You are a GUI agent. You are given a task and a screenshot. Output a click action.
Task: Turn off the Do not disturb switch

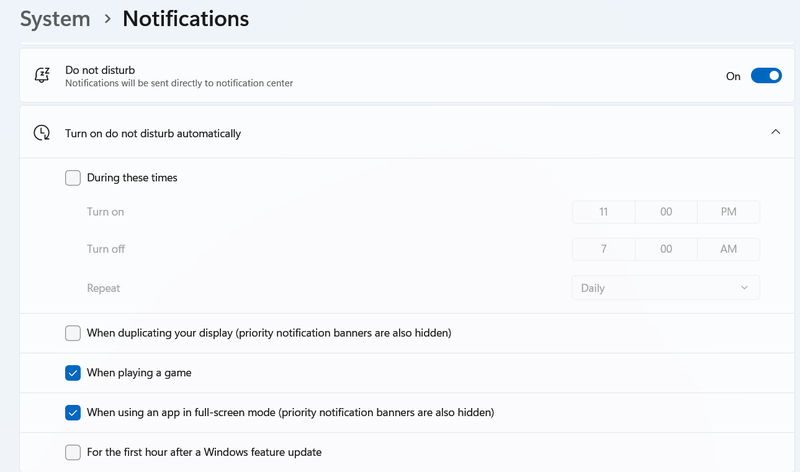point(766,76)
